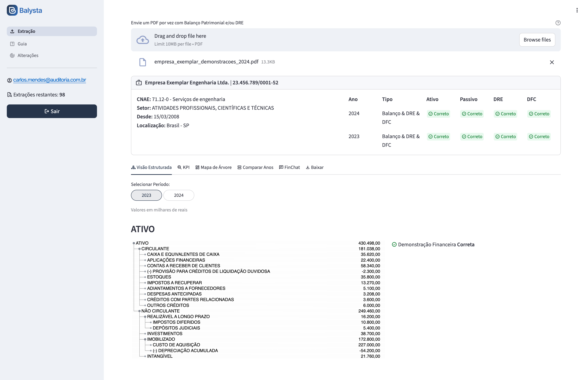Click the 2024 DRE Correto badge
The height and width of the screenshot is (380, 588).
[506, 114]
